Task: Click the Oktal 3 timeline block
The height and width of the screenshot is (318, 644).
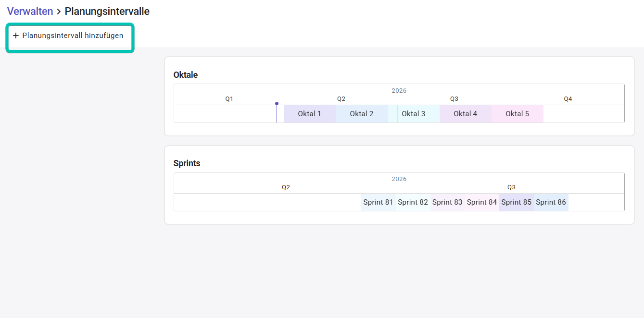Action: click(413, 114)
